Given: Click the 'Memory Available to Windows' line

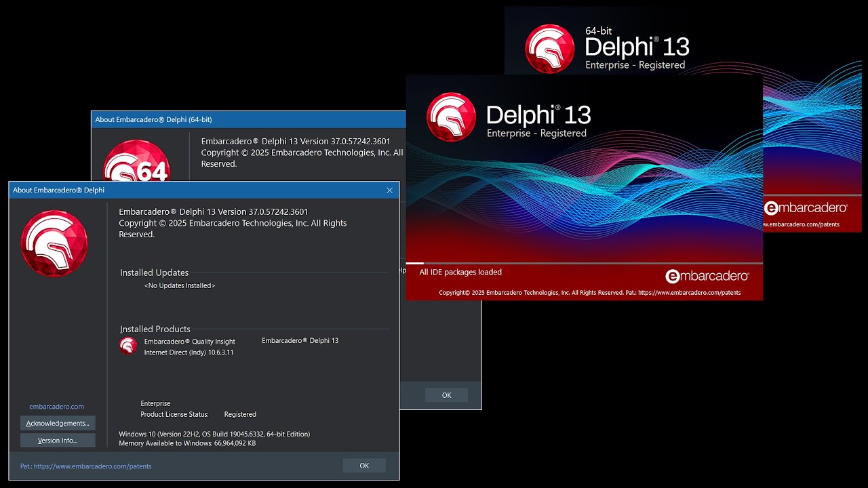Looking at the screenshot, I should point(187,443).
